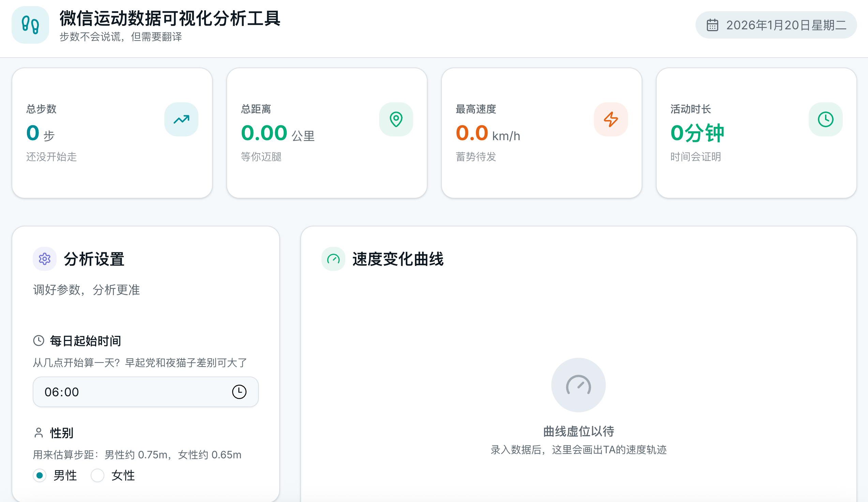Click the 女性 label text
This screenshot has width=868, height=502.
pos(123,475)
